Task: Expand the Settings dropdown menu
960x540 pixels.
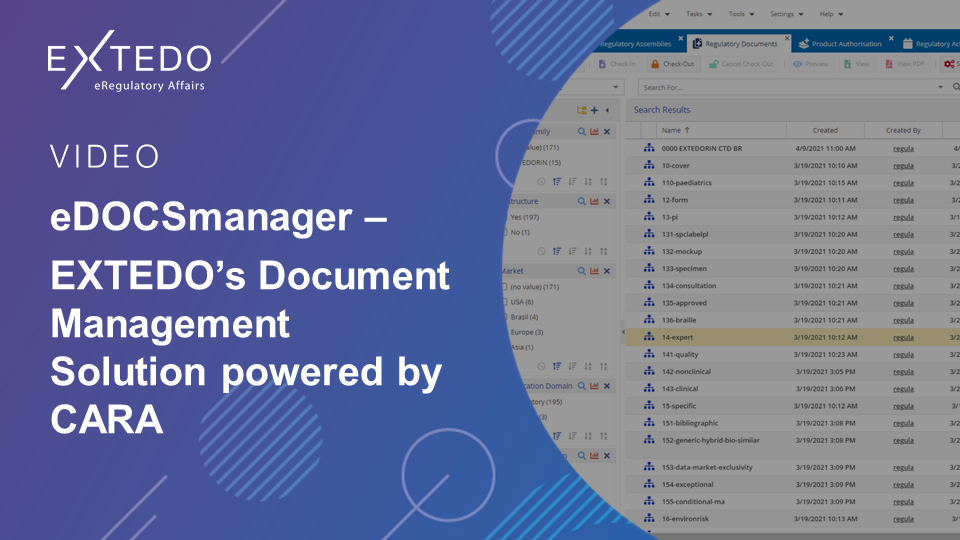Action: click(786, 14)
